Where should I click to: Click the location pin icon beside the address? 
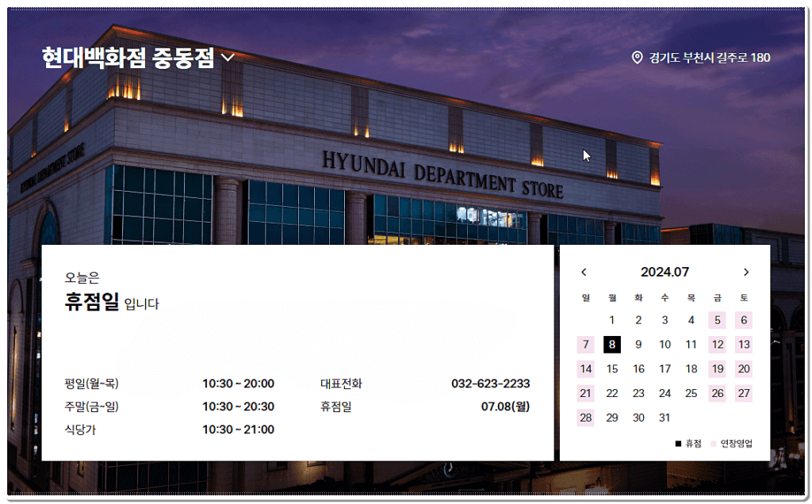(x=638, y=57)
